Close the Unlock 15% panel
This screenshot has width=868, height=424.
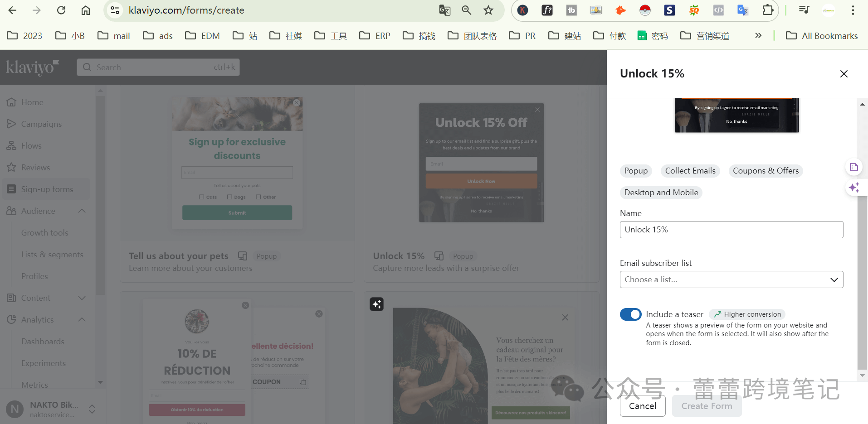pyautogui.click(x=844, y=74)
